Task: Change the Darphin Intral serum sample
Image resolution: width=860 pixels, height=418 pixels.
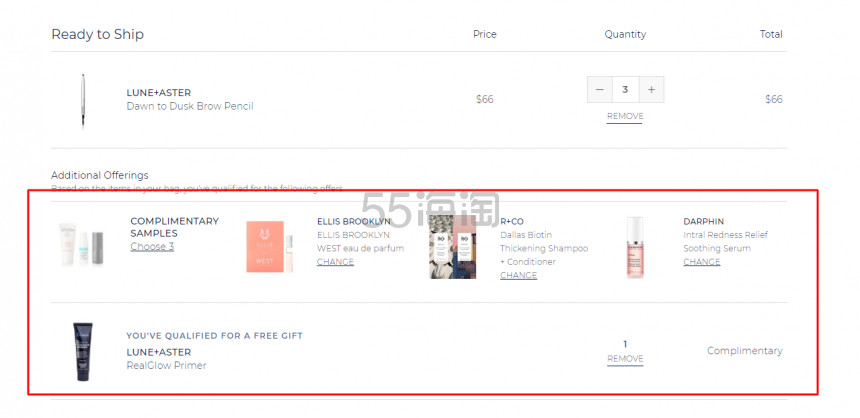Action: [x=701, y=262]
